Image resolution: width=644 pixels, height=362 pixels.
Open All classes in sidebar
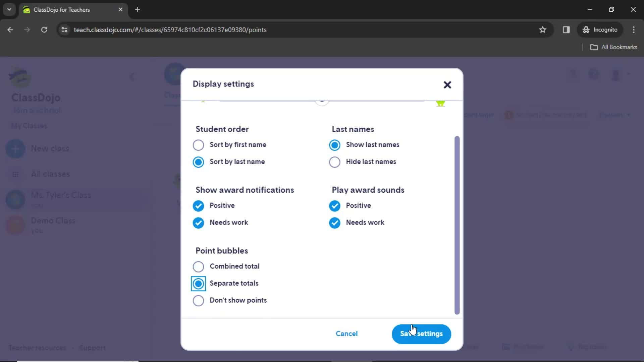pos(50,174)
